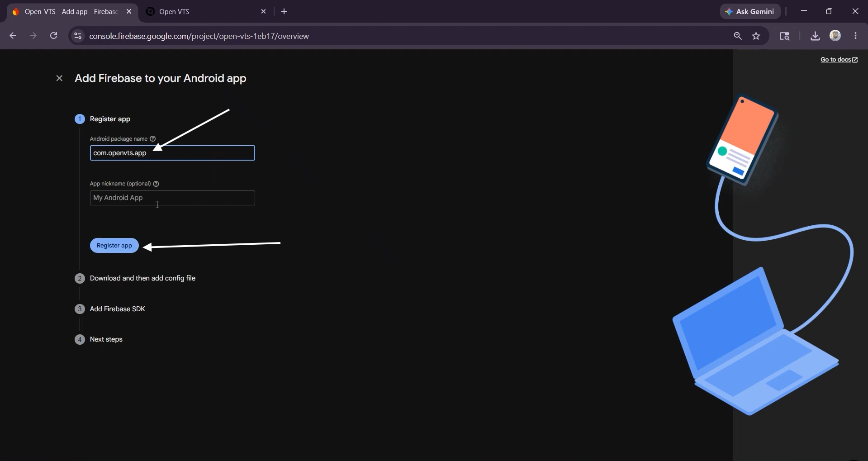Image resolution: width=868 pixels, height=461 pixels.
Task: View site information icon
Action: [x=78, y=36]
